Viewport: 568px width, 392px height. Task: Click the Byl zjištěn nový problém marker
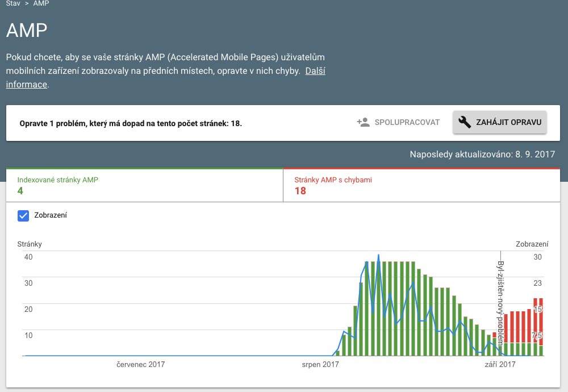[500, 303]
